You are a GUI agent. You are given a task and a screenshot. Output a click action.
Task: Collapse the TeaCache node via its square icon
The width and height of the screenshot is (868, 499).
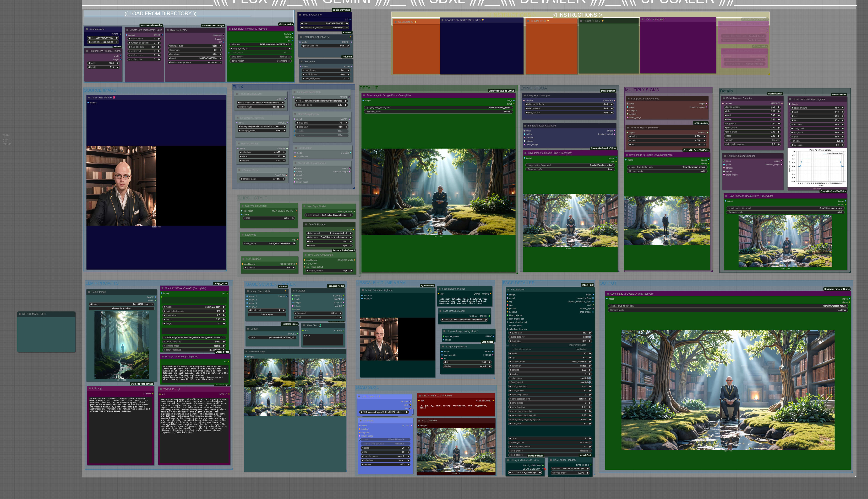[x=301, y=62]
